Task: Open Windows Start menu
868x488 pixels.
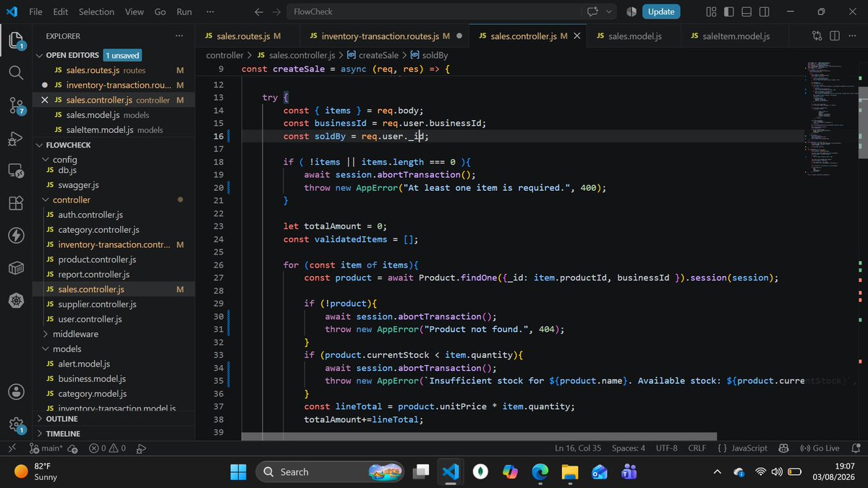Action: (238, 471)
